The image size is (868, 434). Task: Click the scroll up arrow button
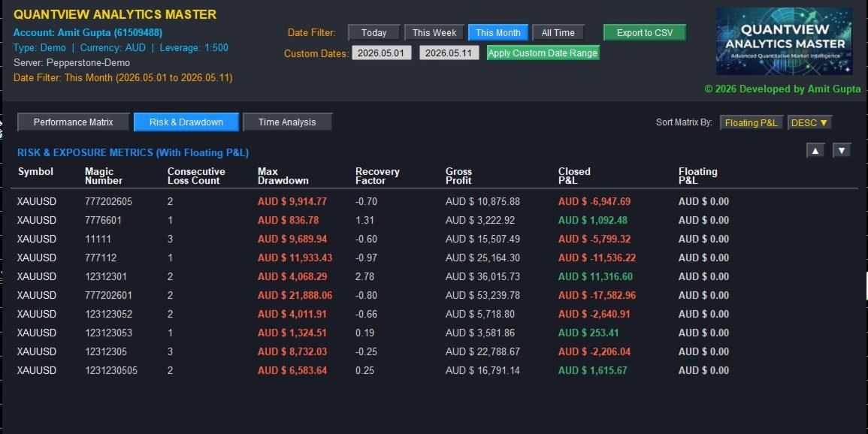815,150
